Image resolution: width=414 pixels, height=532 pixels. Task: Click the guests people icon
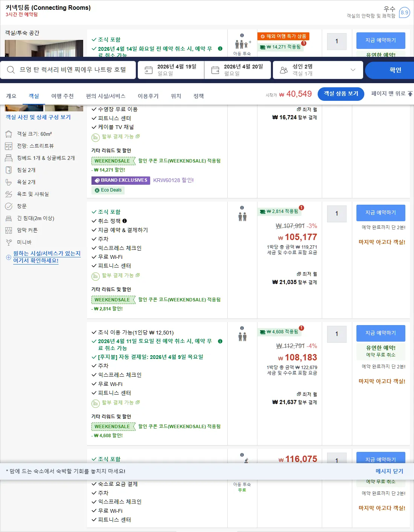(284, 70)
